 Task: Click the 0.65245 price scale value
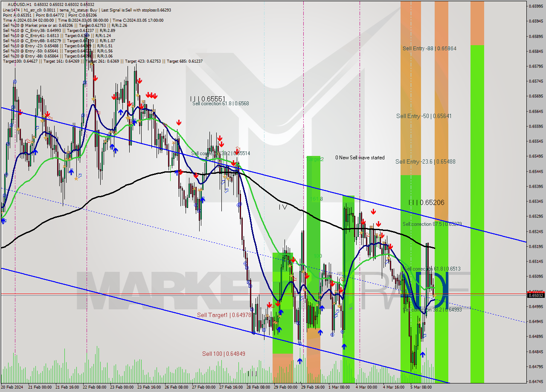pos(536,231)
